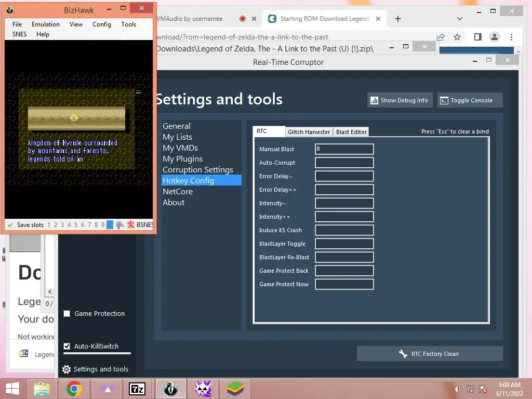The width and height of the screenshot is (532, 399).
Task: Select save slot 5 in BizHawk
Action: click(x=76, y=224)
